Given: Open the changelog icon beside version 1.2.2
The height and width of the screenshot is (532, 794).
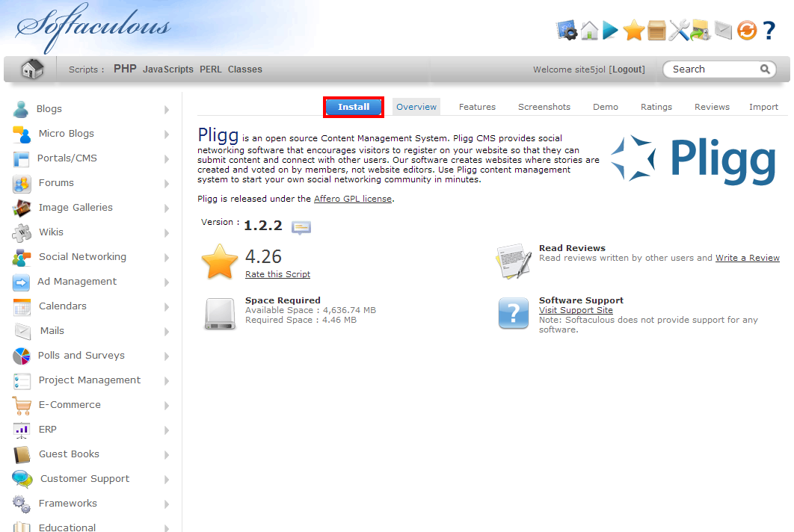Looking at the screenshot, I should pyautogui.click(x=301, y=227).
